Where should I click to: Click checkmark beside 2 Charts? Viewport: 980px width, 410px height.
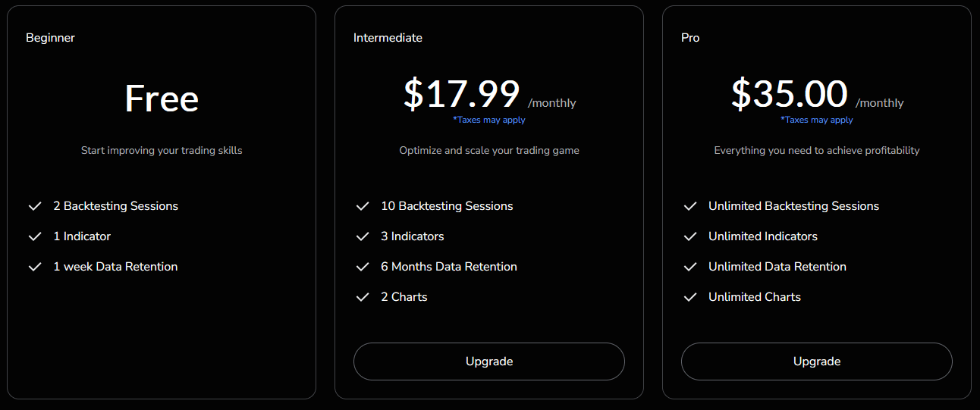point(363,297)
